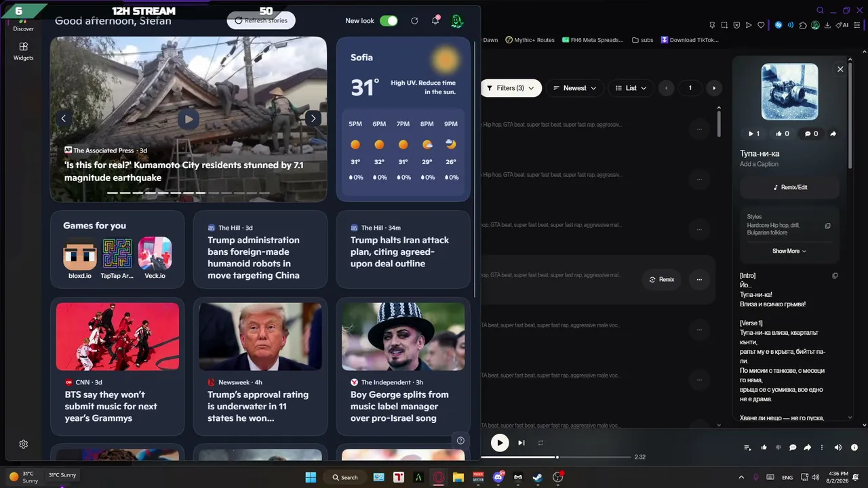Open comments from the player bar
Viewport: 868px width, 488px height.
click(793, 447)
